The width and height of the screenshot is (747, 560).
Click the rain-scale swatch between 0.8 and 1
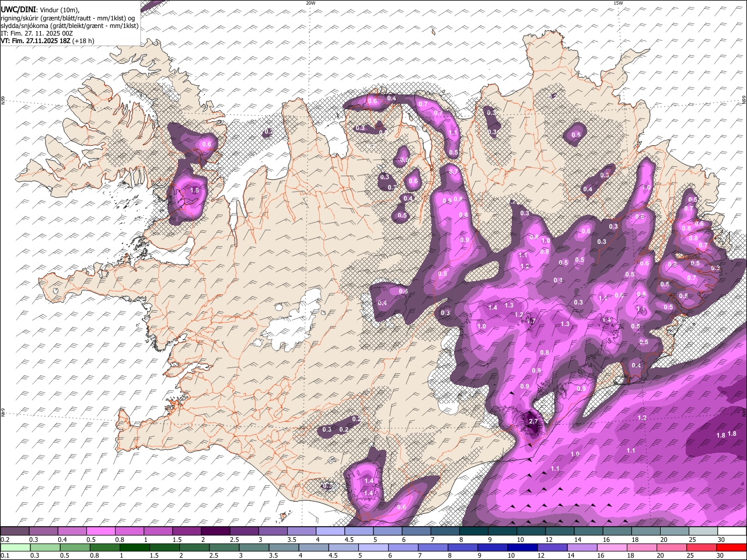pyautogui.click(x=104, y=548)
